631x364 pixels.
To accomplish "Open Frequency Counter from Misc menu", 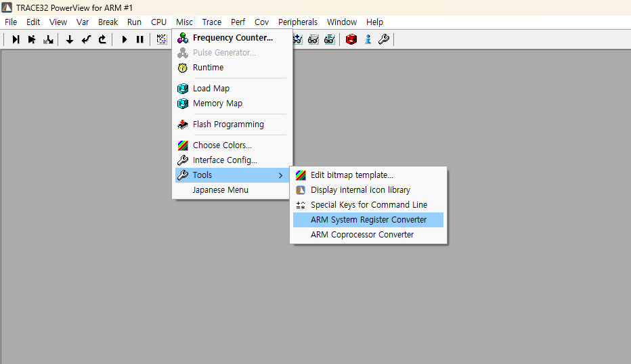I will 232,38.
